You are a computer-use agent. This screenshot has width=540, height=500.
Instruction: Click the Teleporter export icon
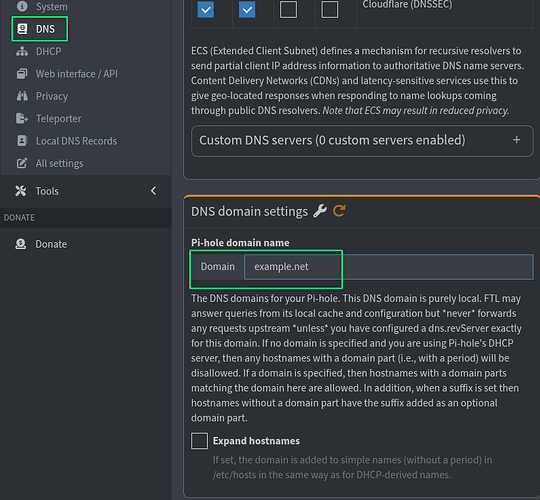(22, 118)
